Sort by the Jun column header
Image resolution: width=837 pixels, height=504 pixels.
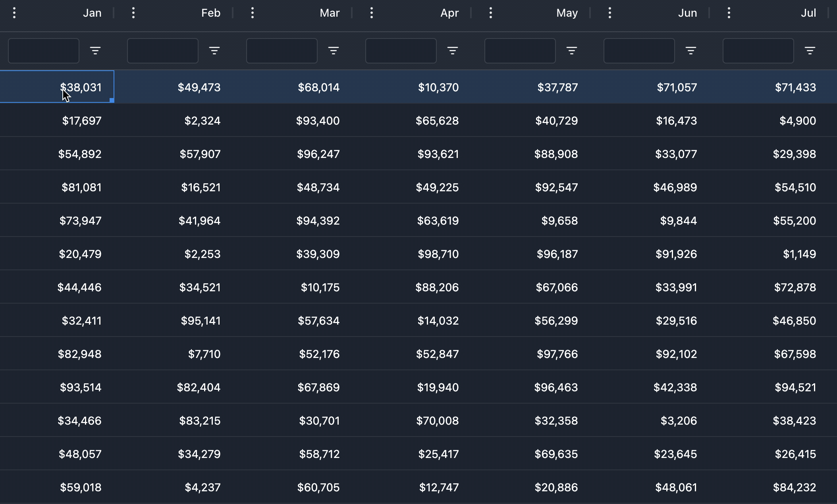(688, 13)
